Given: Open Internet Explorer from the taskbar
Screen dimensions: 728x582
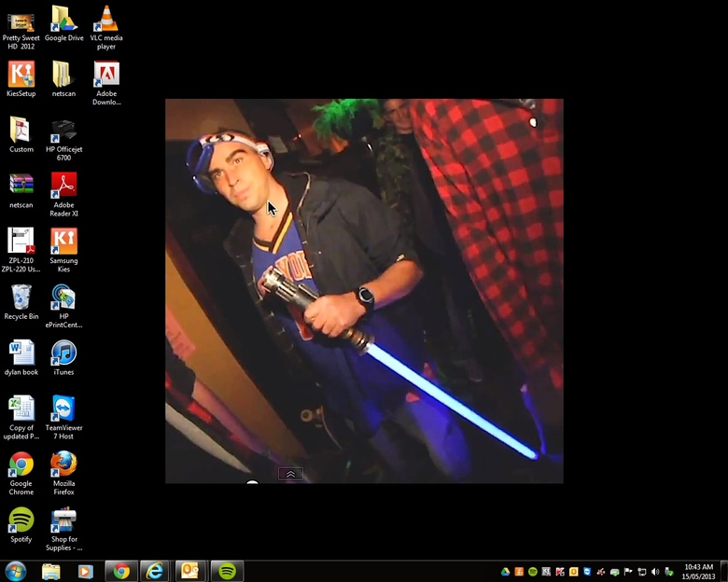Looking at the screenshot, I should point(155,572).
